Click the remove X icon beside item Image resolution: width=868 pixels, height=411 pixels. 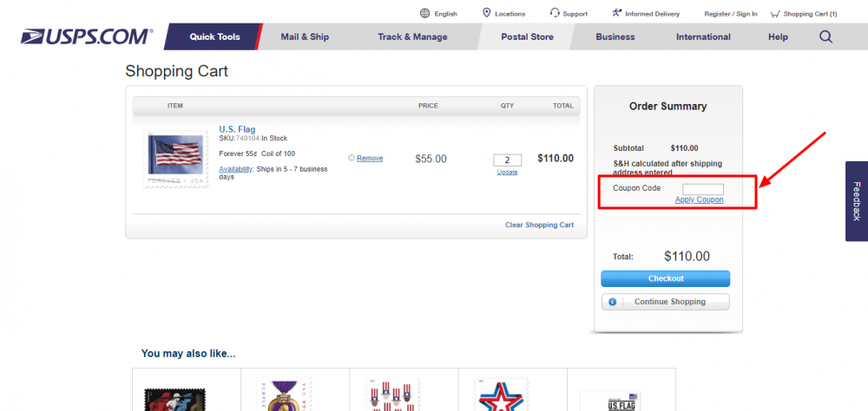352,158
